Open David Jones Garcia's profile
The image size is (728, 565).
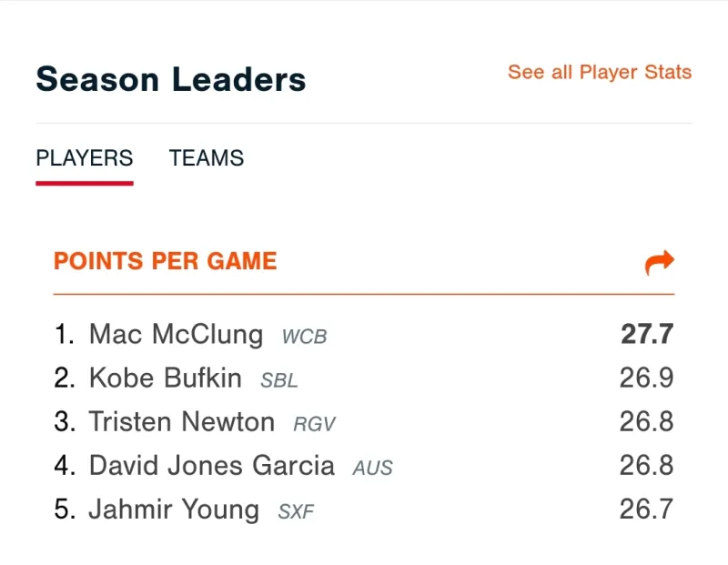(211, 466)
